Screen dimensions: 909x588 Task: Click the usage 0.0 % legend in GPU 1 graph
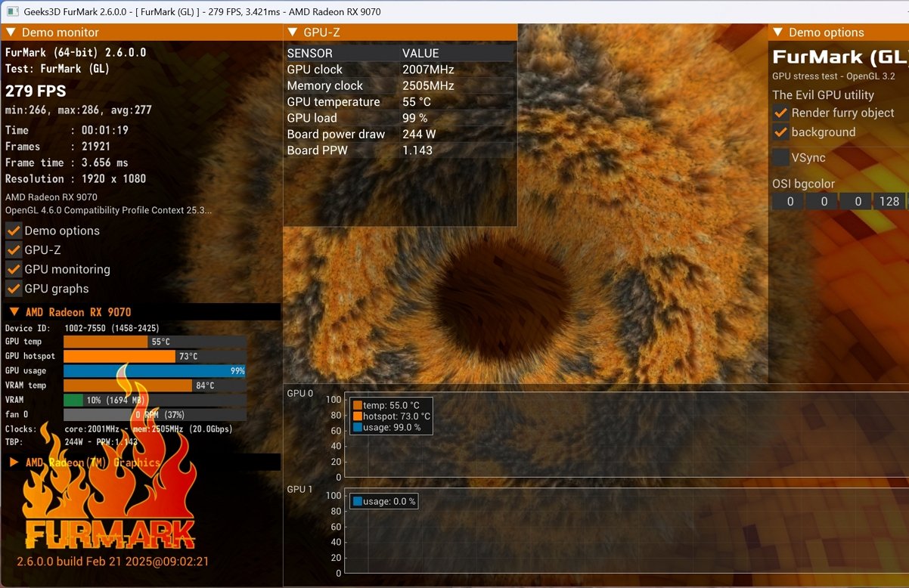[x=384, y=501]
